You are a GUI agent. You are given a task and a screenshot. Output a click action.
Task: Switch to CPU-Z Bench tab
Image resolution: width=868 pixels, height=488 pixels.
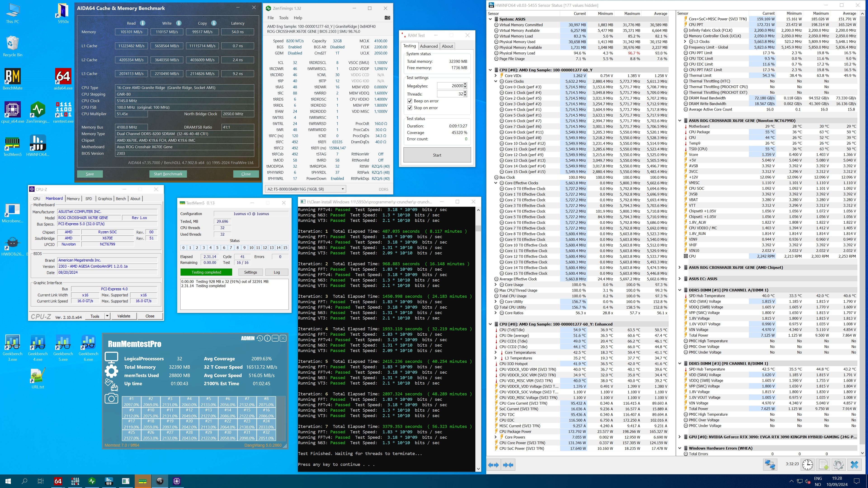point(121,199)
